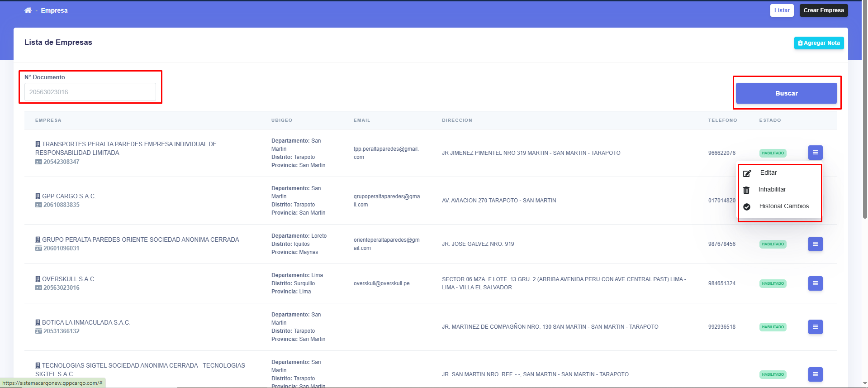868x388 pixels.
Task: Click ID card icon next to 20542308347
Action: coord(38,162)
